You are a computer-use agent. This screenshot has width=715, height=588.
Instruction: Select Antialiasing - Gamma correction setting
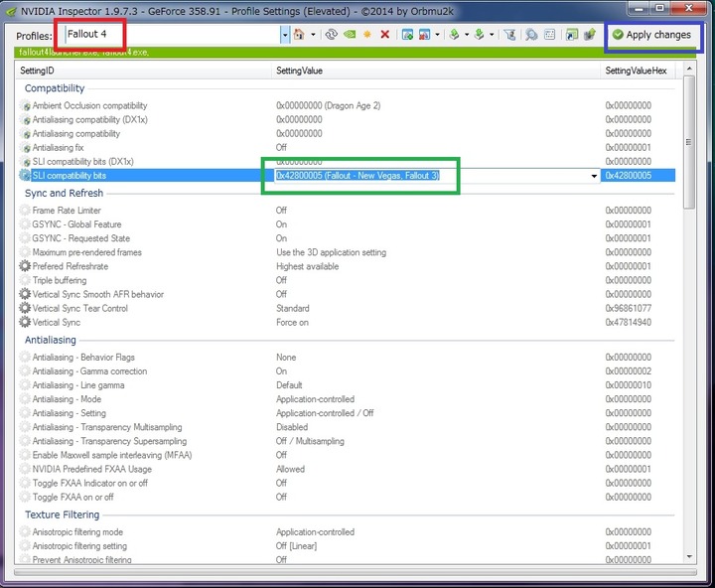[89, 371]
